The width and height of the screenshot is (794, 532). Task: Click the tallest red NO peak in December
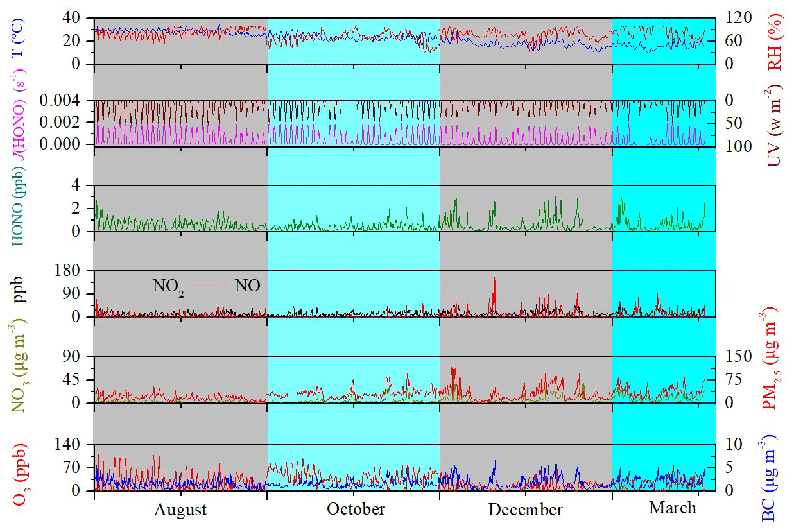point(494,279)
